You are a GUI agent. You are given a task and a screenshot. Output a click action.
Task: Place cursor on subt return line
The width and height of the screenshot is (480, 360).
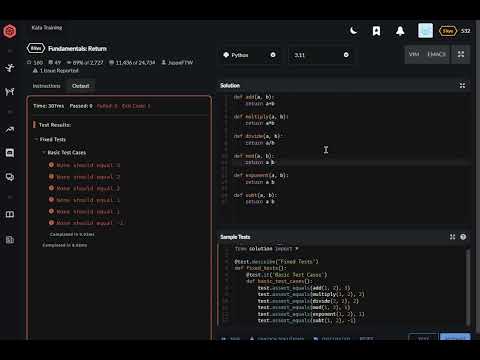click(260, 202)
